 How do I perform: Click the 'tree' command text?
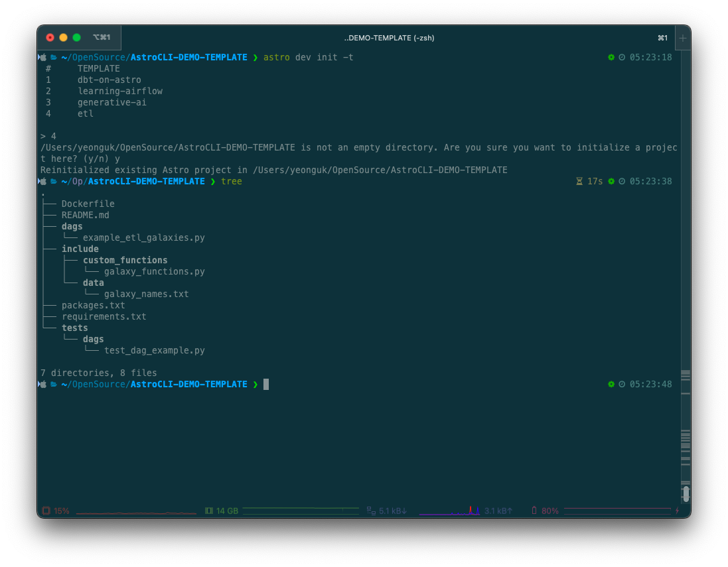tap(231, 182)
